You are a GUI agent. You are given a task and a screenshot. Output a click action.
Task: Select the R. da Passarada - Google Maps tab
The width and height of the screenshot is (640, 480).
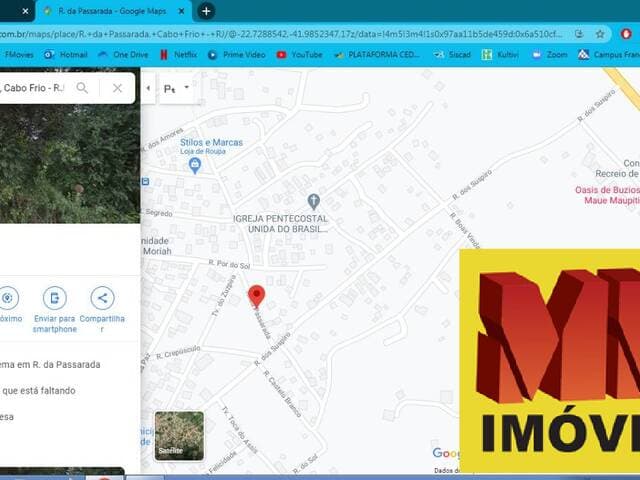pyautogui.click(x=114, y=11)
